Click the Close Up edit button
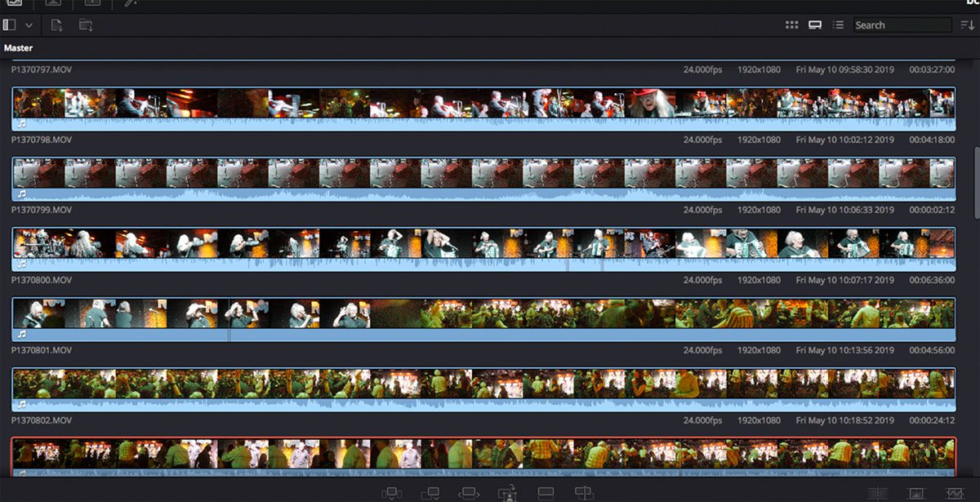Image resolution: width=980 pixels, height=502 pixels. point(506,493)
